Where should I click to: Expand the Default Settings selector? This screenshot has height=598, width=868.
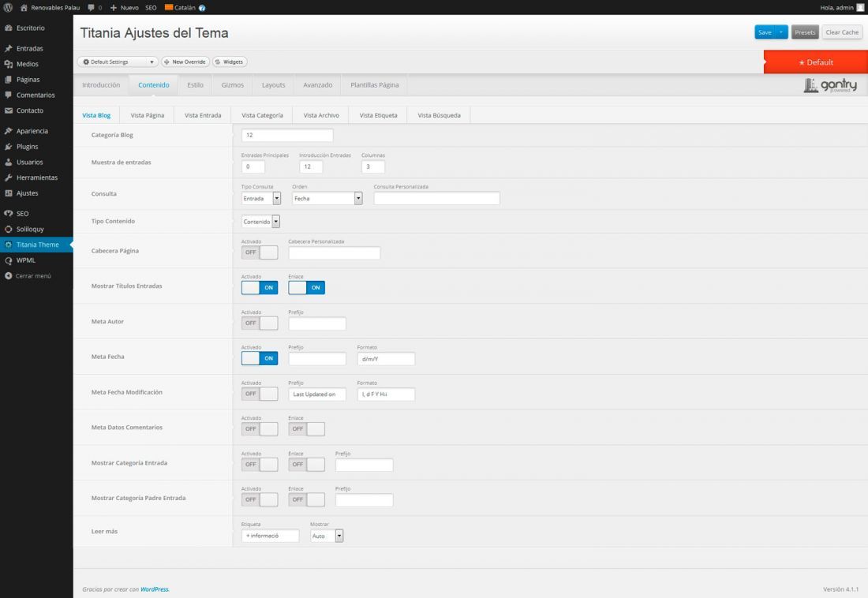pyautogui.click(x=118, y=62)
